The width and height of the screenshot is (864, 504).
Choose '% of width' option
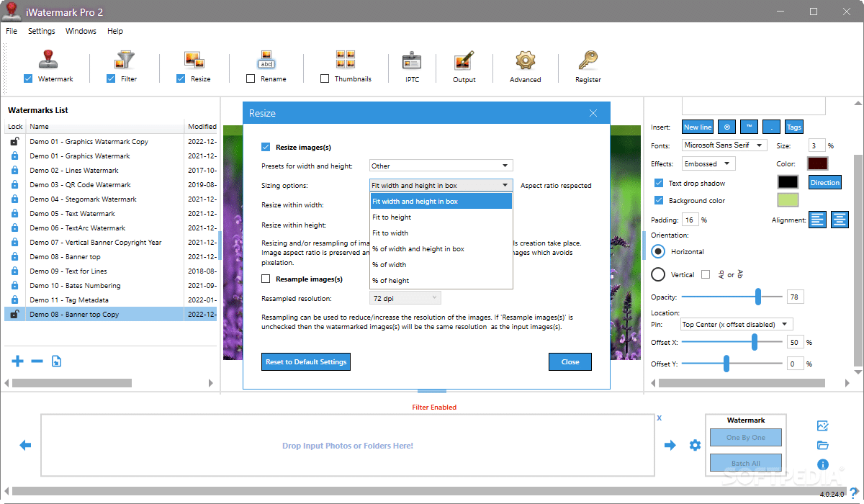441,264
